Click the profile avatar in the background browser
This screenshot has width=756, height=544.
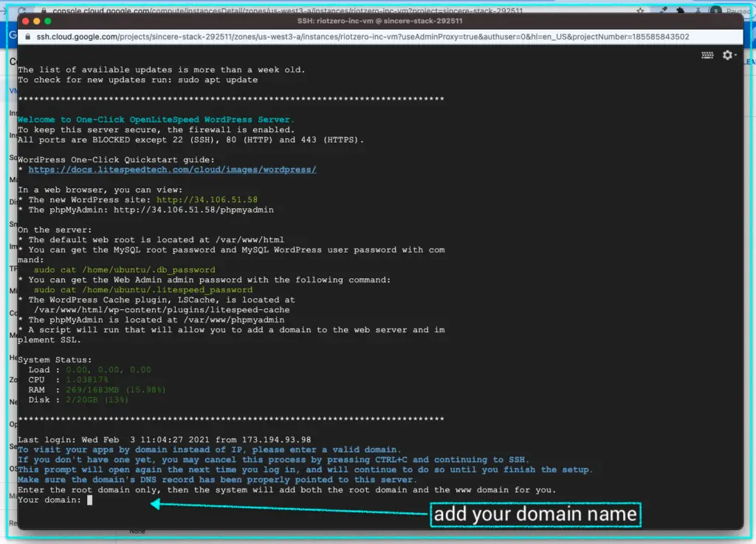pos(716,10)
